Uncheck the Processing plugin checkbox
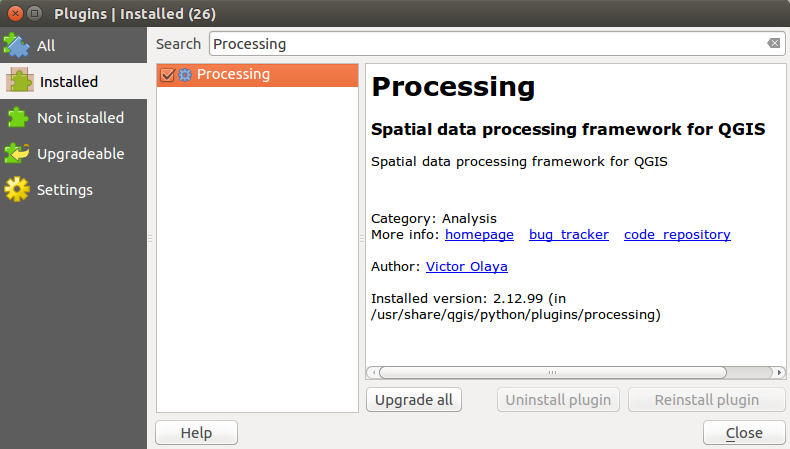Image resolution: width=790 pixels, height=449 pixels. pos(167,75)
